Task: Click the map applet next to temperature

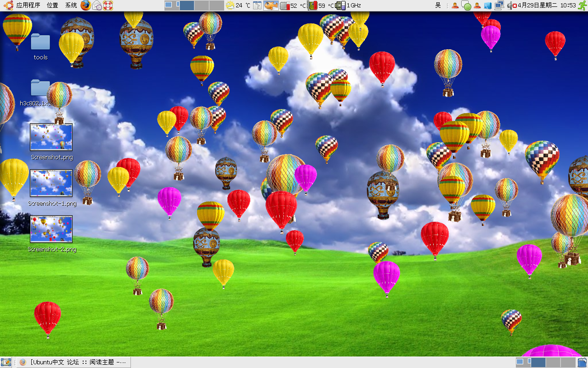Action: [257, 6]
